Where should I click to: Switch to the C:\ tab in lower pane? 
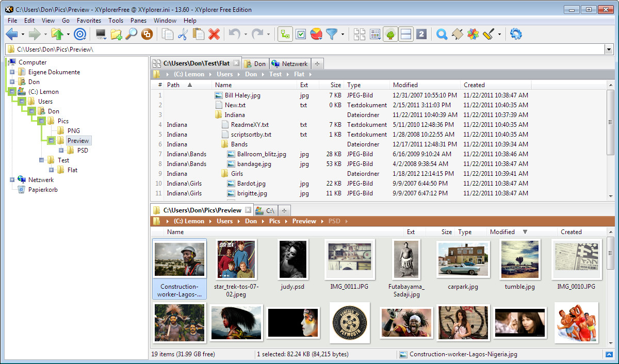[266, 210]
